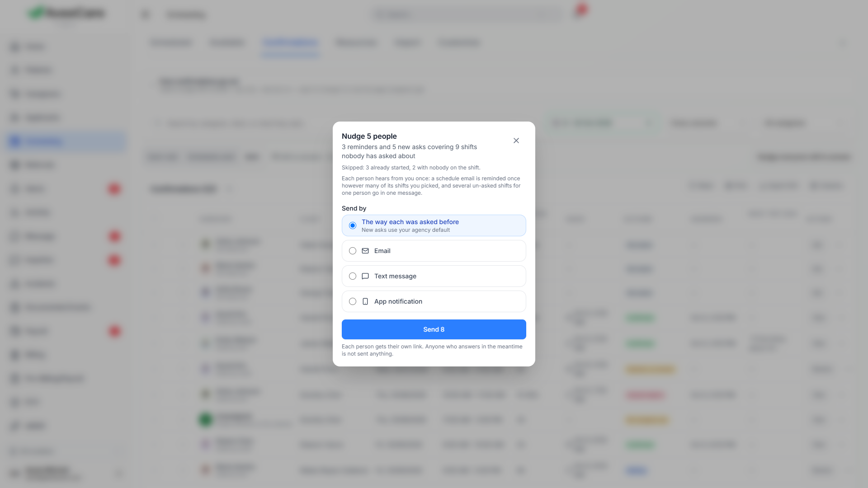
Task: Click the solid green avatar in the table
Action: 206,420
